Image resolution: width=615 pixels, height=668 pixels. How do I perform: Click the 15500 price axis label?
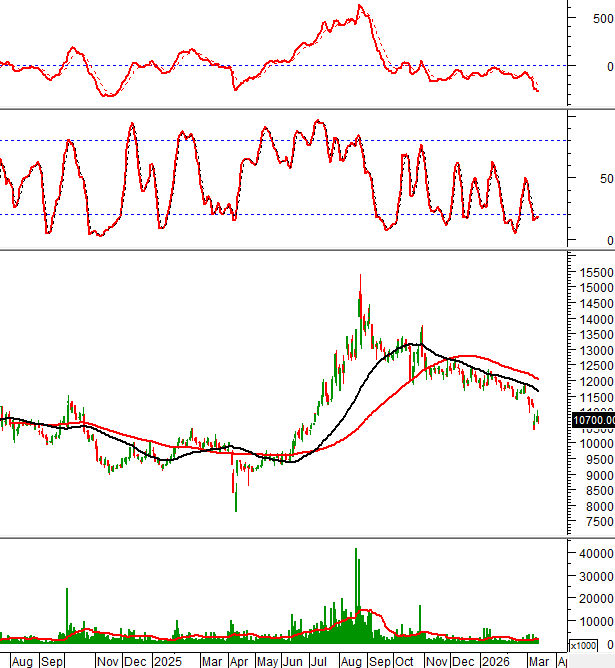click(x=595, y=272)
